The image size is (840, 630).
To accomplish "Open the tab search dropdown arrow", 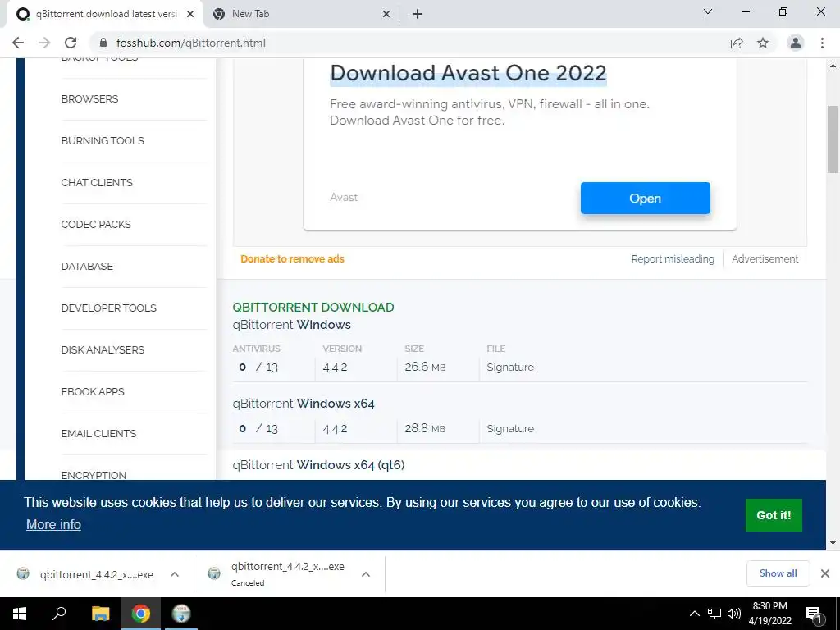I will [708, 11].
